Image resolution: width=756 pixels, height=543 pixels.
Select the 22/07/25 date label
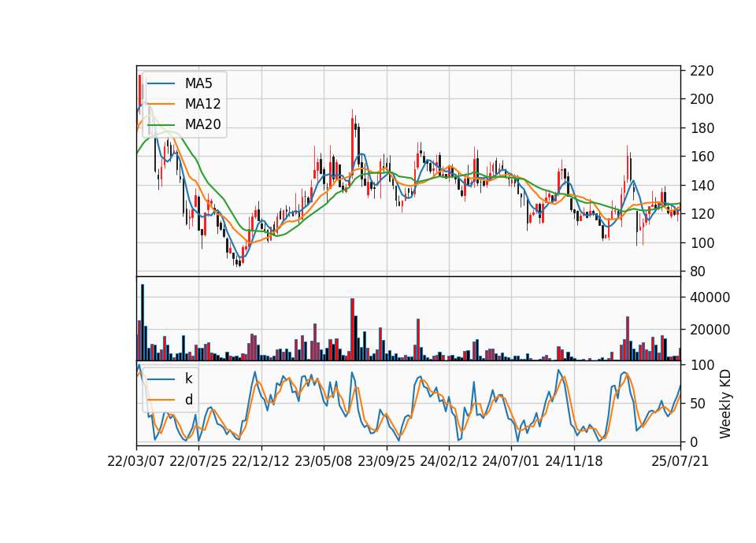(198, 461)
